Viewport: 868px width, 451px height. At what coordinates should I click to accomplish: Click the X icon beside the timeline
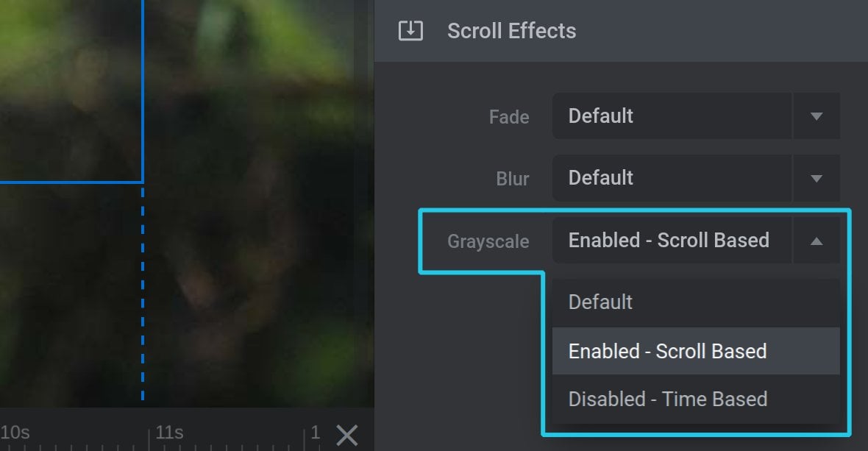pos(347,435)
